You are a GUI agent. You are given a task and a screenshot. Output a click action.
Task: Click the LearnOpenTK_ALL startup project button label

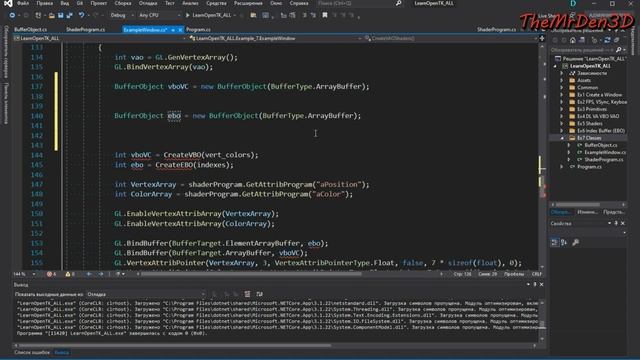pyautogui.click(x=211, y=16)
